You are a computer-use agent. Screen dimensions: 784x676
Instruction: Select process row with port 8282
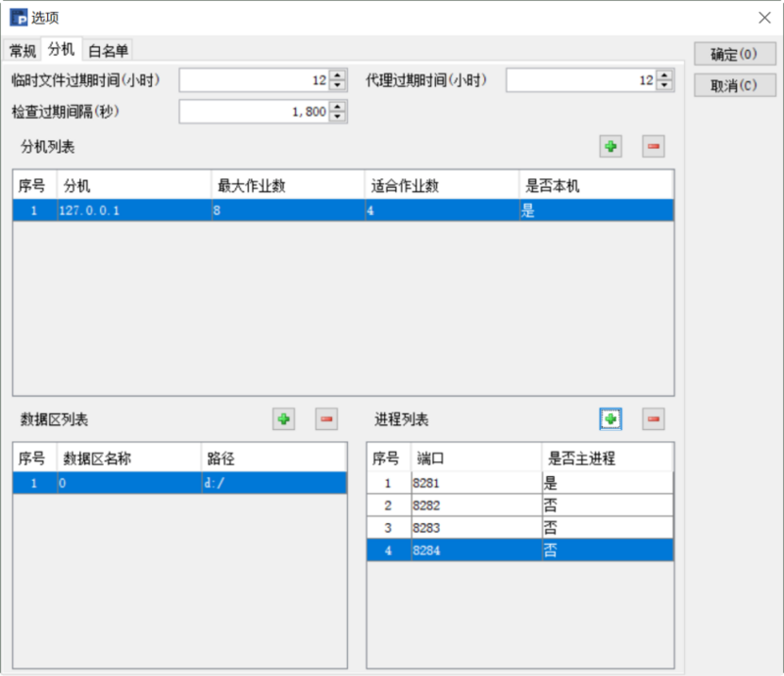click(x=520, y=506)
